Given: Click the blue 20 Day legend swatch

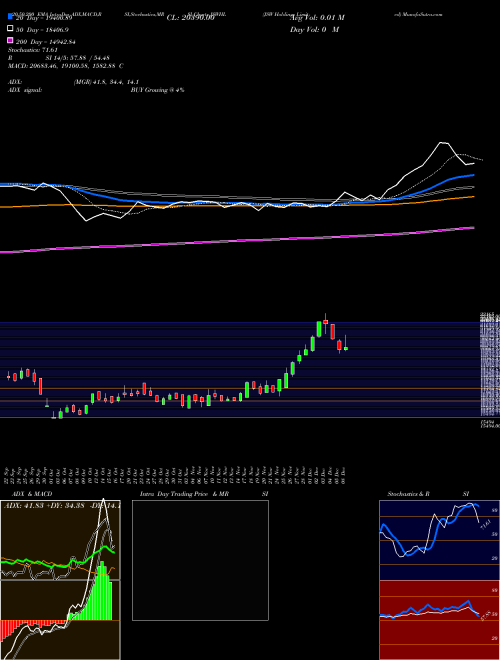Looking at the screenshot, I should click(x=10, y=17).
